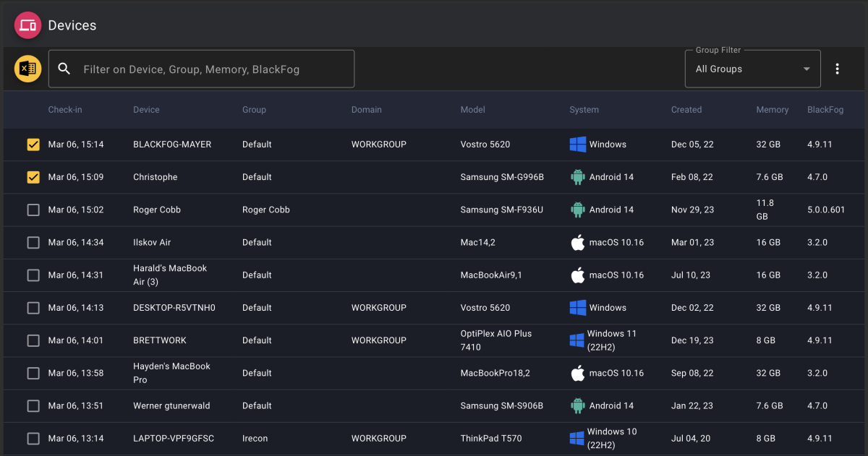This screenshot has width=868, height=456.
Task: Open the Christophe device name
Action: 155,177
